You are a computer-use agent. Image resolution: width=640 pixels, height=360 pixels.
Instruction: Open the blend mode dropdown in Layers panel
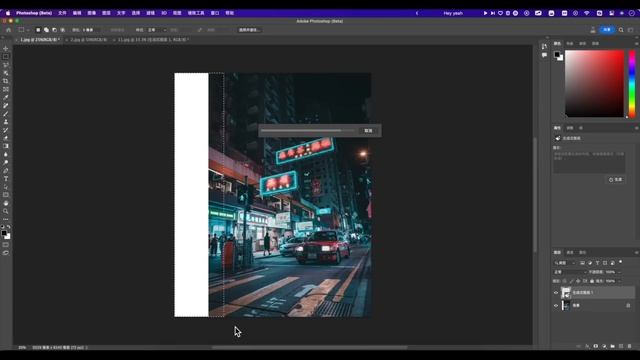(x=570, y=272)
